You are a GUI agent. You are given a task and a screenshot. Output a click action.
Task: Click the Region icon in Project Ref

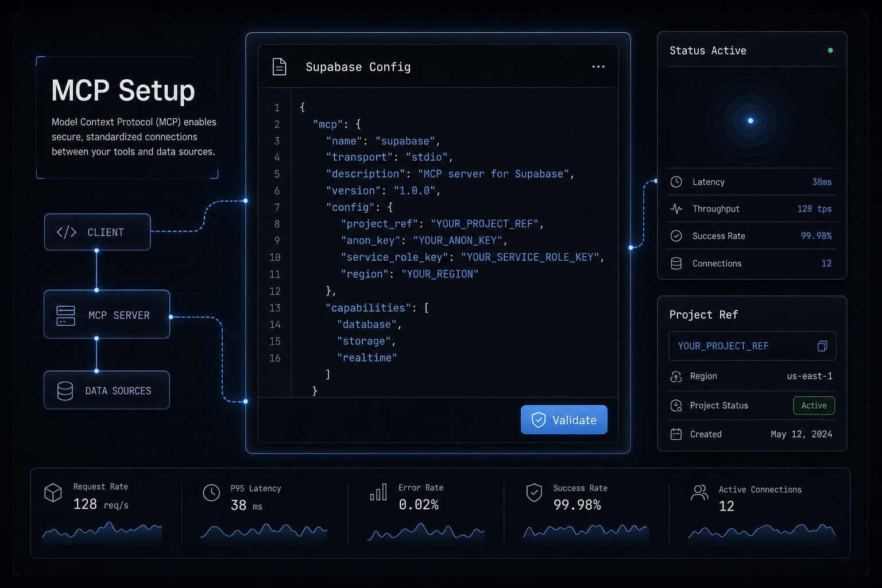click(x=676, y=376)
